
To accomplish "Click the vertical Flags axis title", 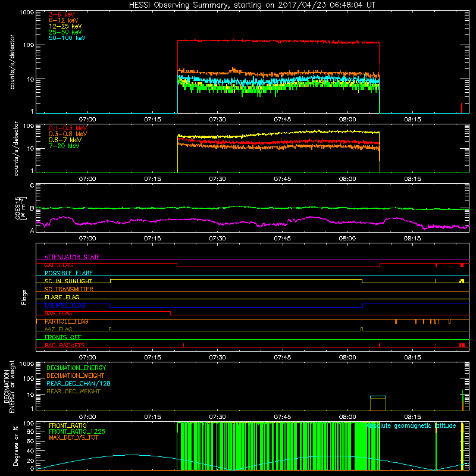I will pyautogui.click(x=24, y=297).
